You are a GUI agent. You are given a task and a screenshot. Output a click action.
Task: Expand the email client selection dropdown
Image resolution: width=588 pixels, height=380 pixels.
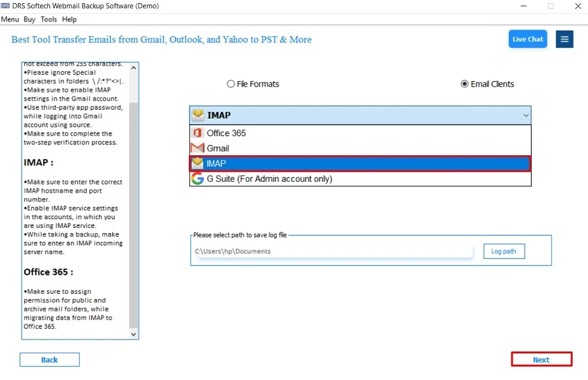tap(526, 115)
